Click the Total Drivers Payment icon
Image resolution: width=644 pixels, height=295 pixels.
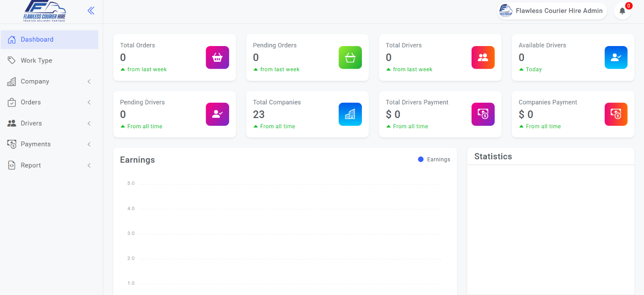pyautogui.click(x=483, y=114)
